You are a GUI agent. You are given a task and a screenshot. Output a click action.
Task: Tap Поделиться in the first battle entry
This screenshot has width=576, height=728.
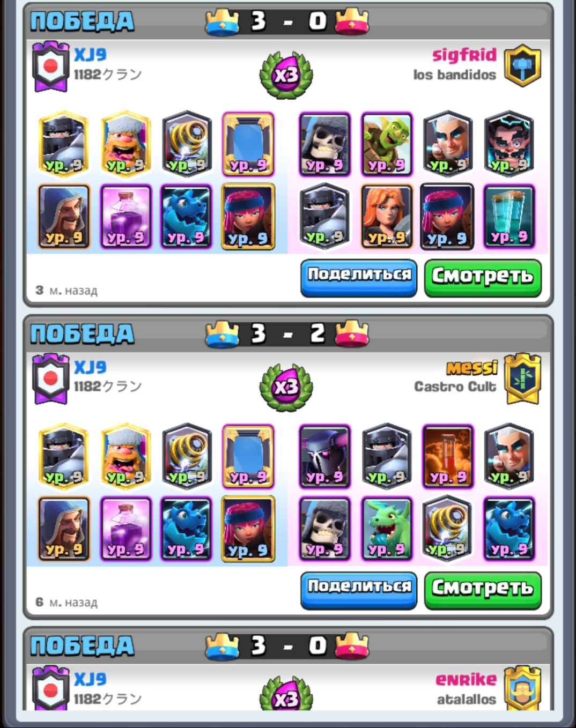click(359, 278)
